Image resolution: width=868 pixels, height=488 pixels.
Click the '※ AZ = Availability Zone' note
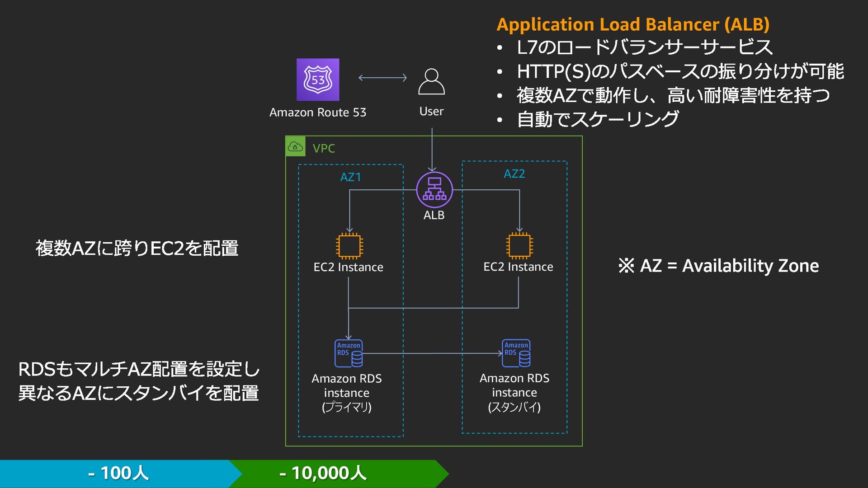[719, 266]
